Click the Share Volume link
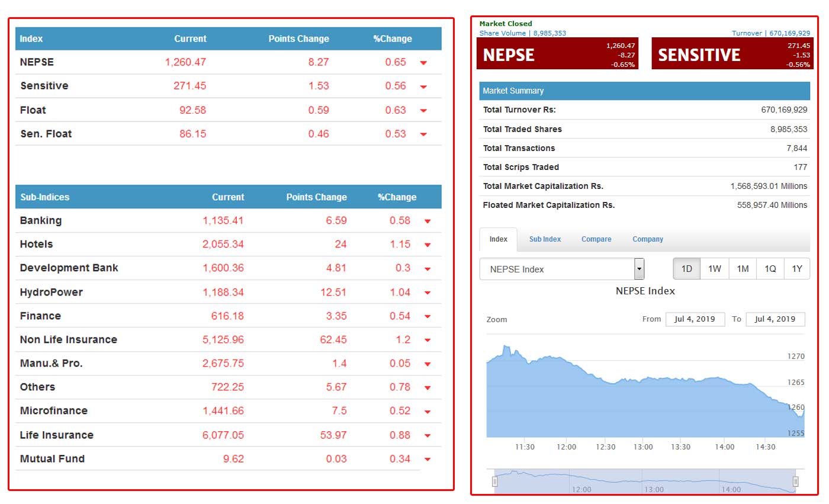The image size is (829, 504). point(523,33)
